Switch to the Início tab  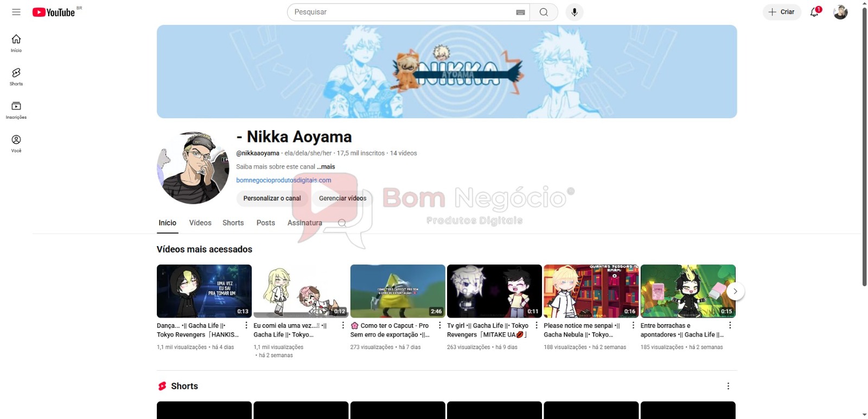click(168, 223)
